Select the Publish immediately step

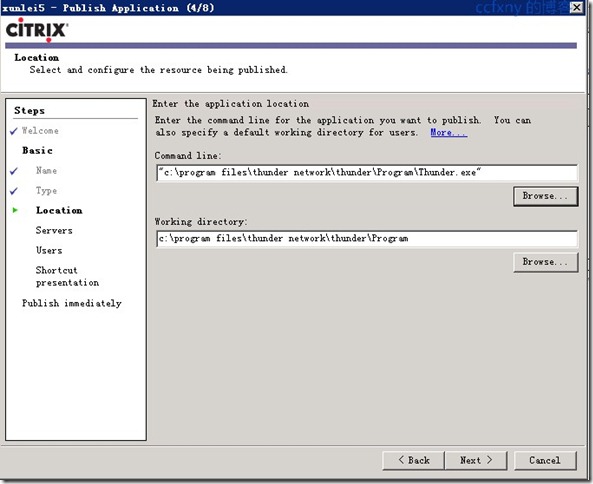coord(72,303)
